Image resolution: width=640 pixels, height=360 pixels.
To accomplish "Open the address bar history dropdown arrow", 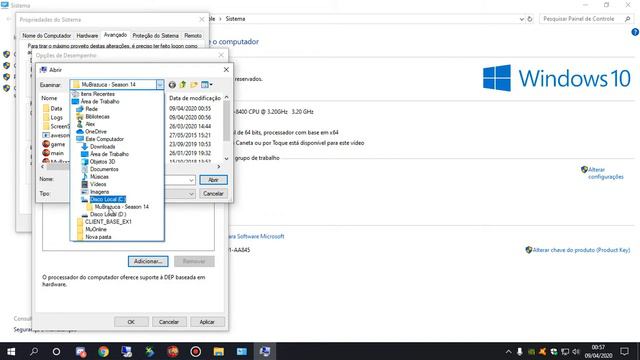I will point(521,19).
